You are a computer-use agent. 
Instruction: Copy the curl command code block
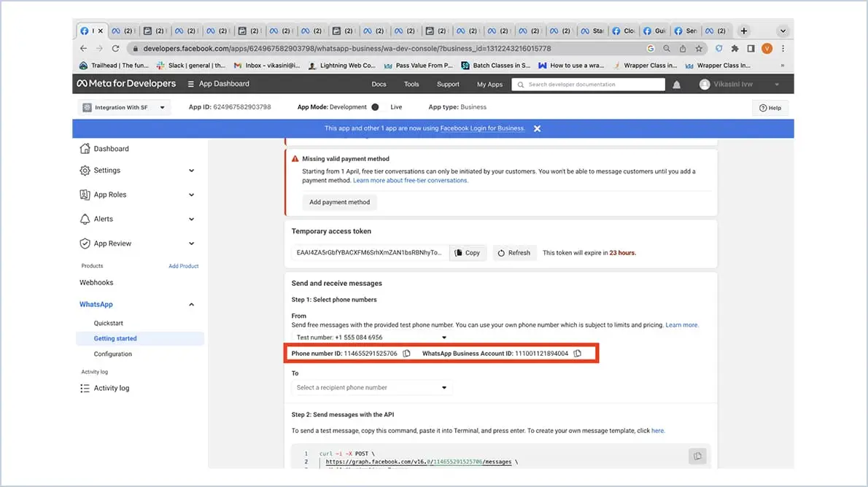coord(697,456)
